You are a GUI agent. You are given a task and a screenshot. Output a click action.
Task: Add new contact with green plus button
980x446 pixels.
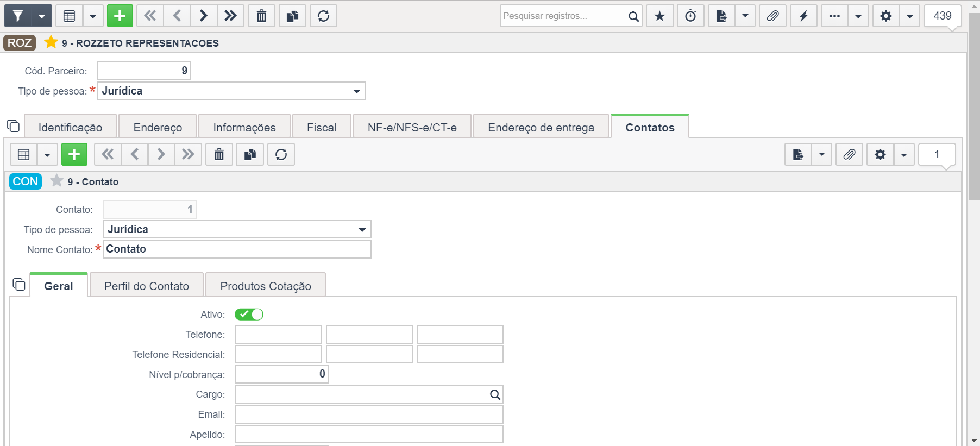point(74,154)
